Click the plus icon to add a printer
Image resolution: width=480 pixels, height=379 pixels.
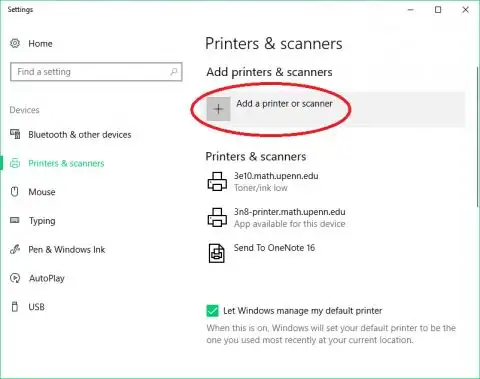pyautogui.click(x=218, y=109)
